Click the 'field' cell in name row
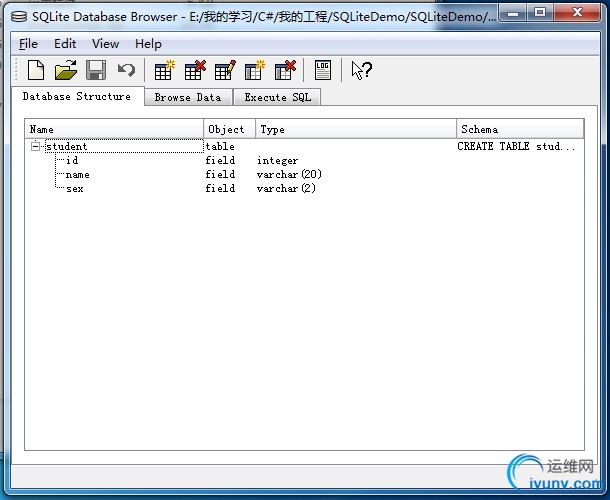Image resolution: width=610 pixels, height=500 pixels. [220, 174]
